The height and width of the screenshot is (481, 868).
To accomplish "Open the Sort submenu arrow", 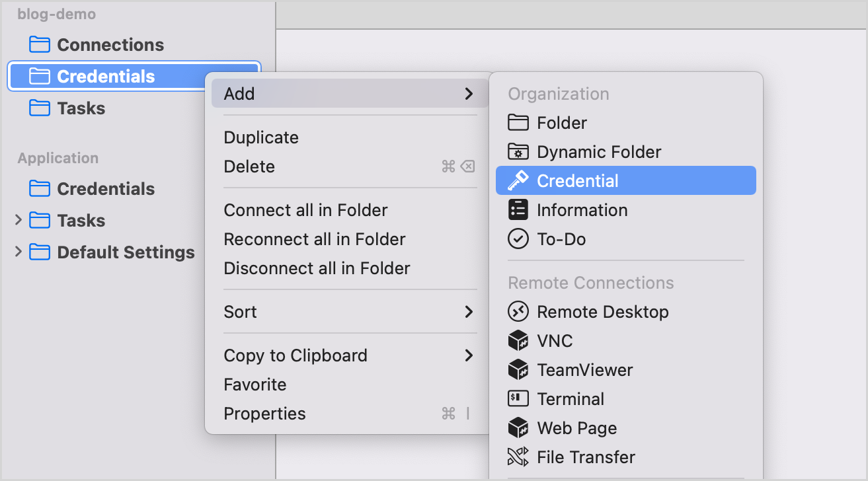I will [x=469, y=312].
